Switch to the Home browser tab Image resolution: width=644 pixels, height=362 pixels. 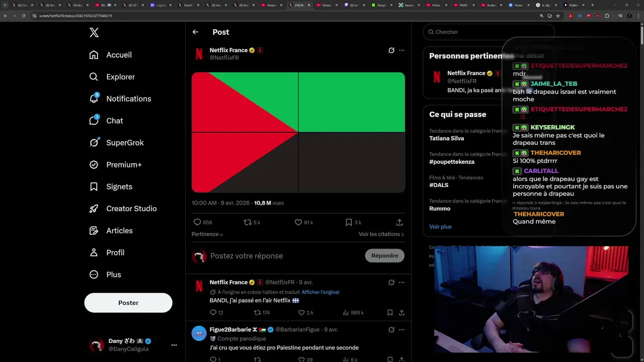click(x=518, y=5)
